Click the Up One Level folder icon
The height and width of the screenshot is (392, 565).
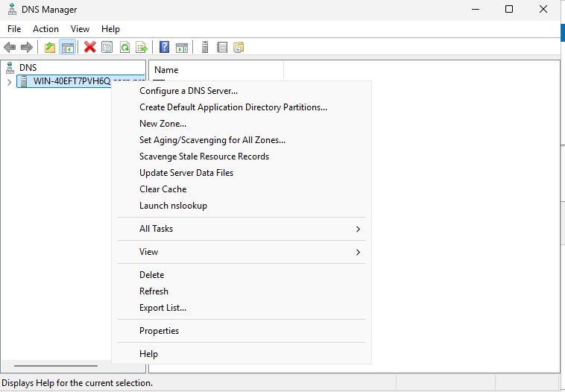point(50,47)
